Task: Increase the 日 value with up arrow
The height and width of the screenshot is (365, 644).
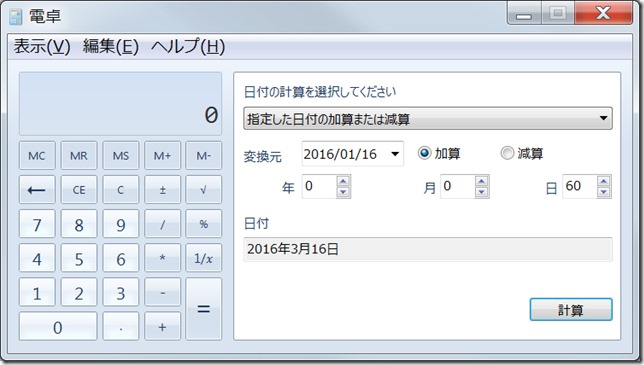Action: pyautogui.click(x=604, y=181)
